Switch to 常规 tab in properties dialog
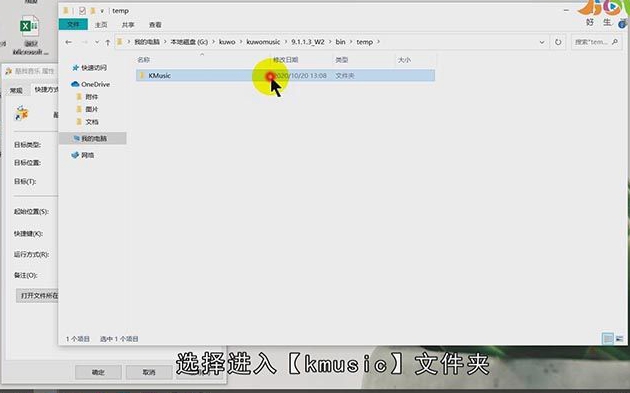 pos(16,90)
